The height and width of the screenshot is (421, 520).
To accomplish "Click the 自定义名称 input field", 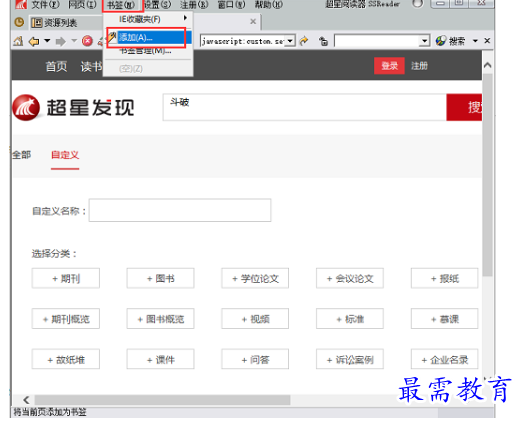I will click(180, 210).
